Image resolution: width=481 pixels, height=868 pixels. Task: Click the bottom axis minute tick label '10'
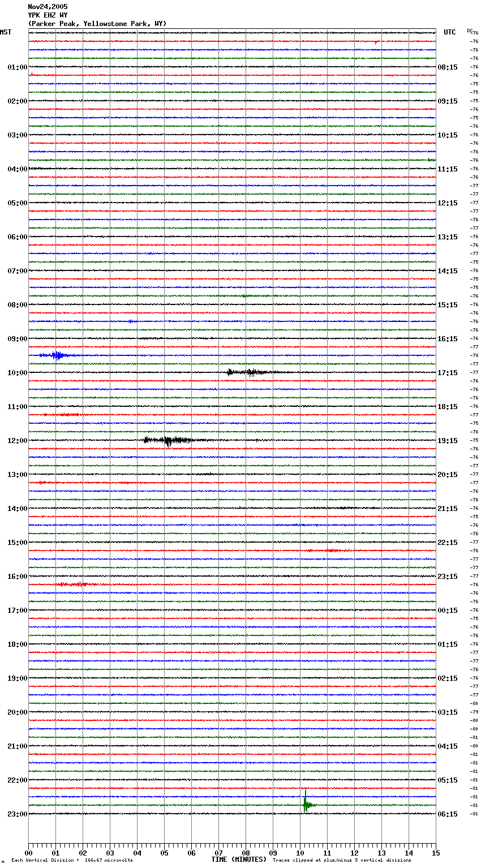(300, 853)
